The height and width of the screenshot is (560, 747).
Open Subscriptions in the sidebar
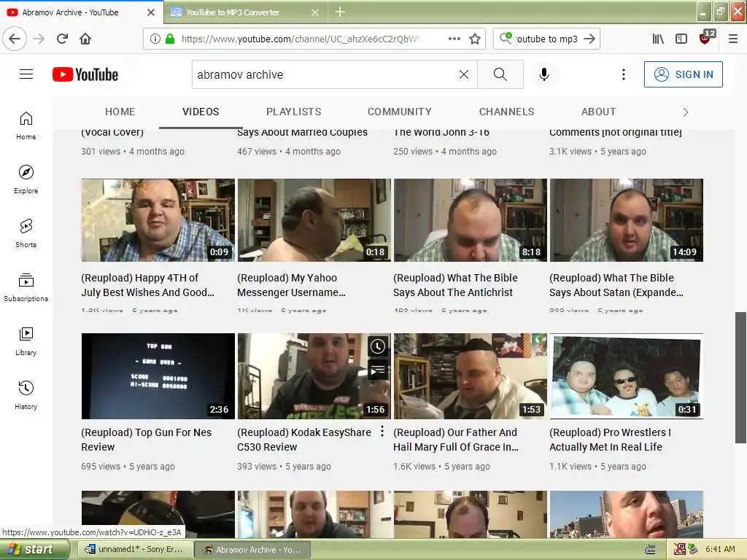point(26,287)
